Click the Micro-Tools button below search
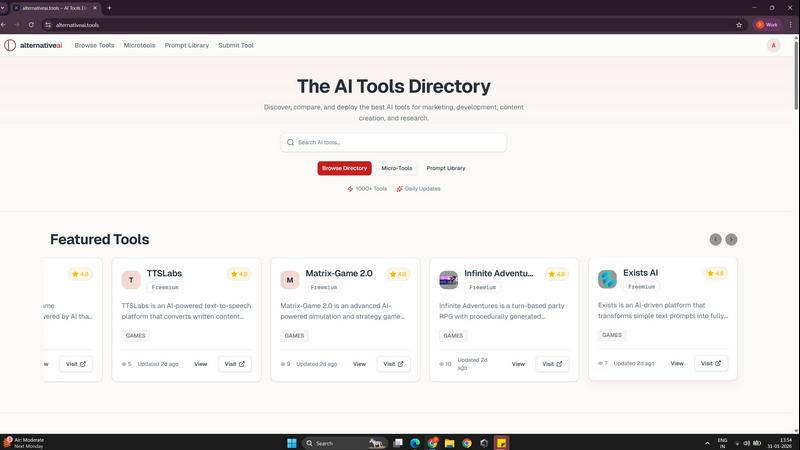This screenshot has width=800, height=450. pos(396,168)
